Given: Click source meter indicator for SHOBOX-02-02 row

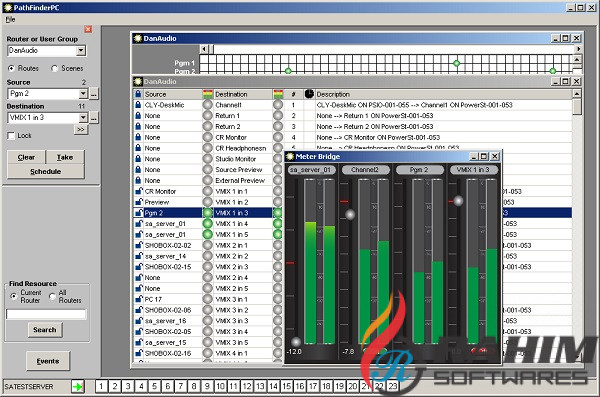Looking at the screenshot, I should 207,245.
